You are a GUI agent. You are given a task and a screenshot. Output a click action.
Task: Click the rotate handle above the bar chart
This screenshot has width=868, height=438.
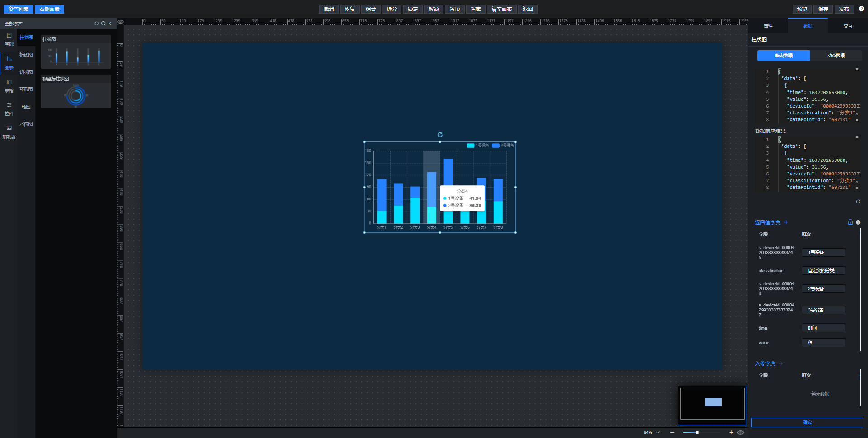point(440,135)
